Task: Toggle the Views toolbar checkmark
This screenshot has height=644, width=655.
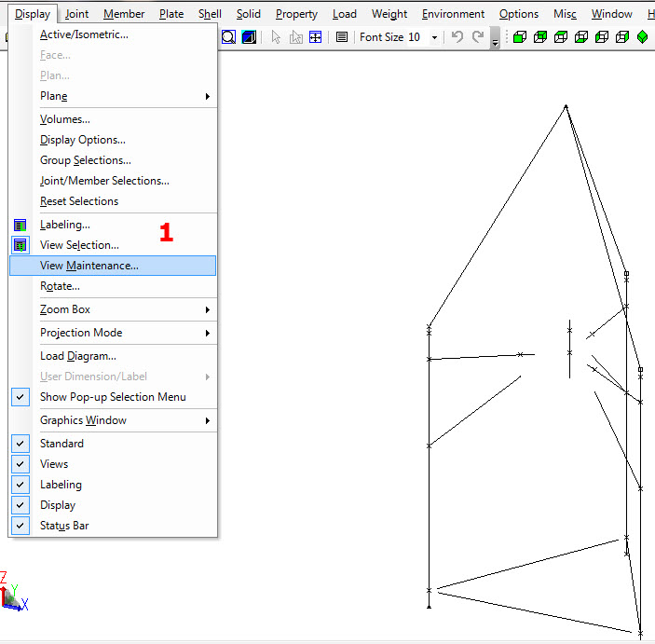Action: pyautogui.click(x=20, y=464)
